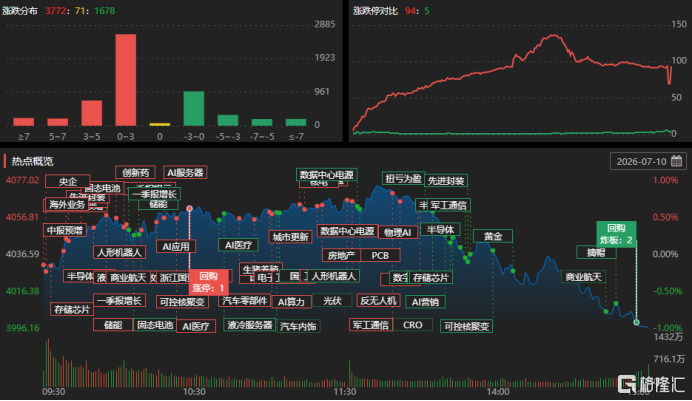Select the 扭亏为盈 tag
692x401 pixels.
[x=403, y=178]
